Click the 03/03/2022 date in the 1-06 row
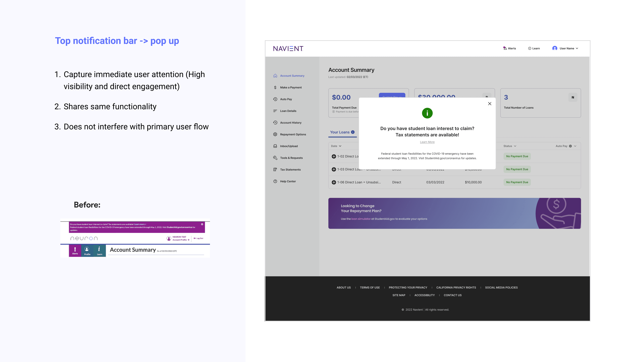The image size is (644, 362). 435,182
